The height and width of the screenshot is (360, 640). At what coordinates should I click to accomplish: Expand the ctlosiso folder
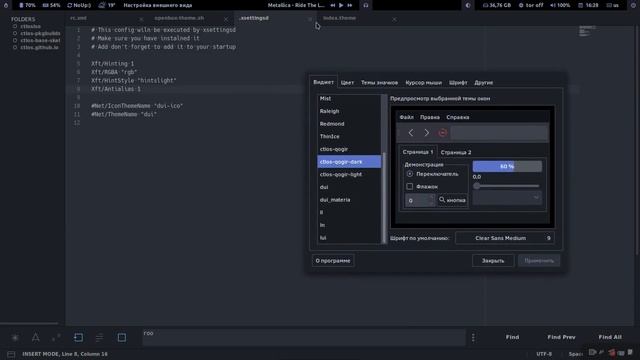15,26
